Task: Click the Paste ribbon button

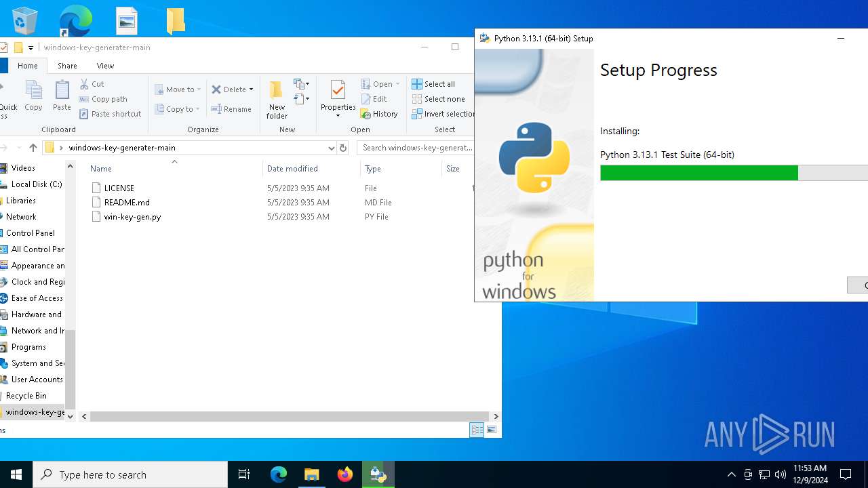Action: [x=62, y=95]
